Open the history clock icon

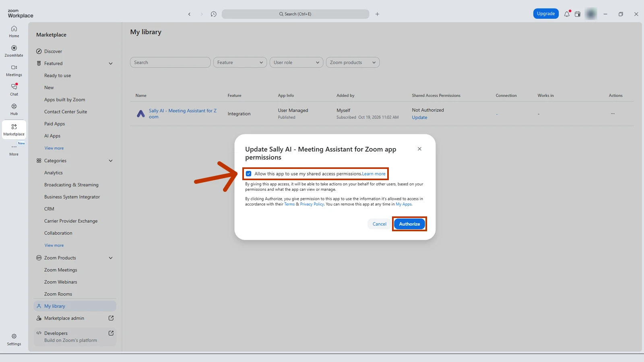pyautogui.click(x=214, y=14)
